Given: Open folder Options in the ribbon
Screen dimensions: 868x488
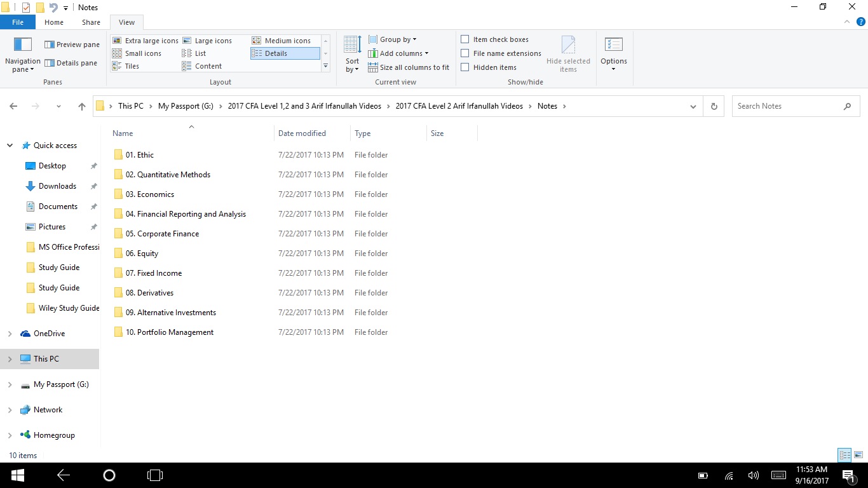Looking at the screenshot, I should [614, 55].
